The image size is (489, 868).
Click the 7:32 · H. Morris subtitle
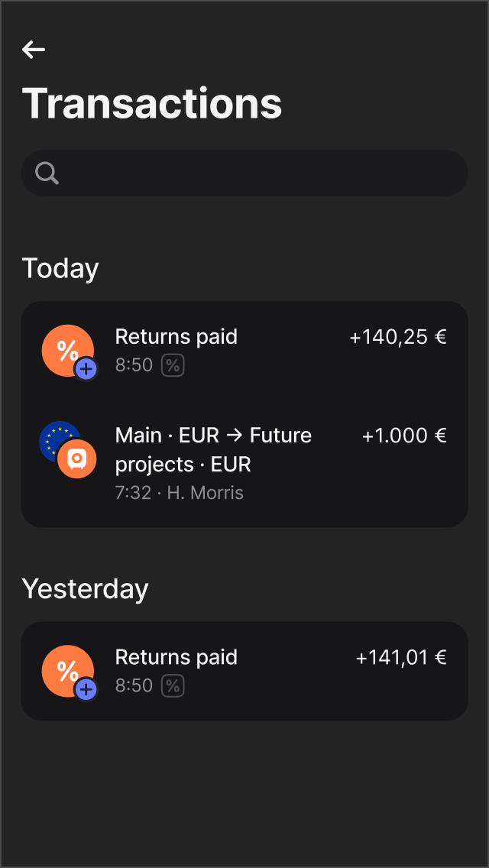(179, 493)
